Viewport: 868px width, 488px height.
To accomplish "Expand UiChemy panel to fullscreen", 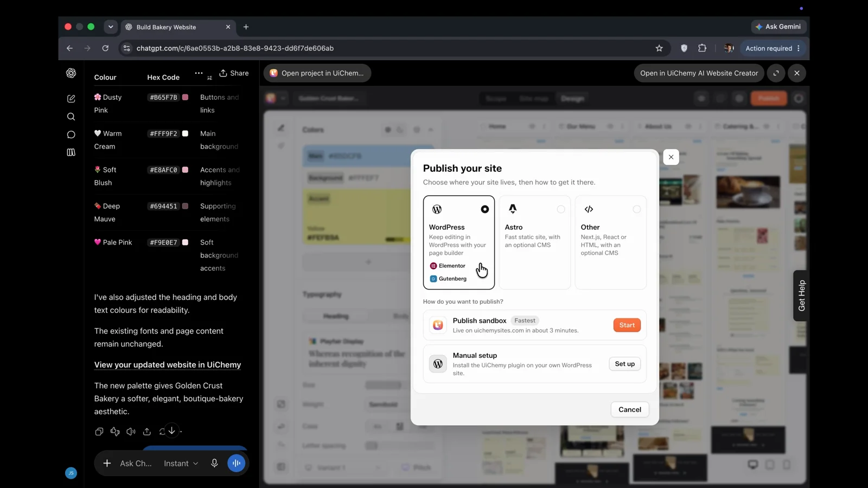I will 776,73.
